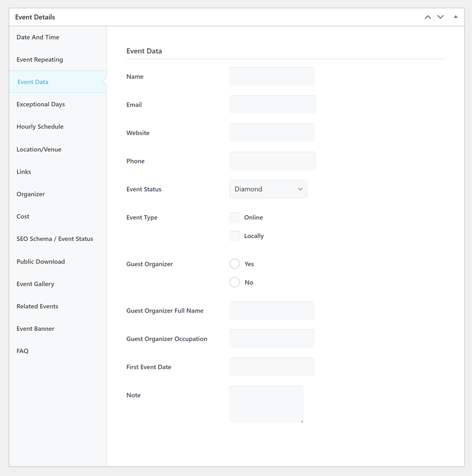This screenshot has width=472, height=476.
Task: Check the Locally event type box
Action: (235, 236)
